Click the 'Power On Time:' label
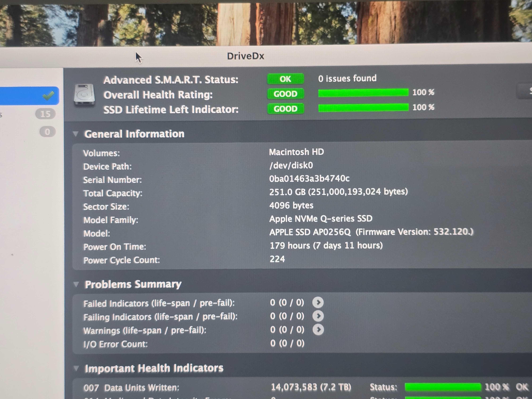Viewport: 532px width, 399px height. coord(115,247)
